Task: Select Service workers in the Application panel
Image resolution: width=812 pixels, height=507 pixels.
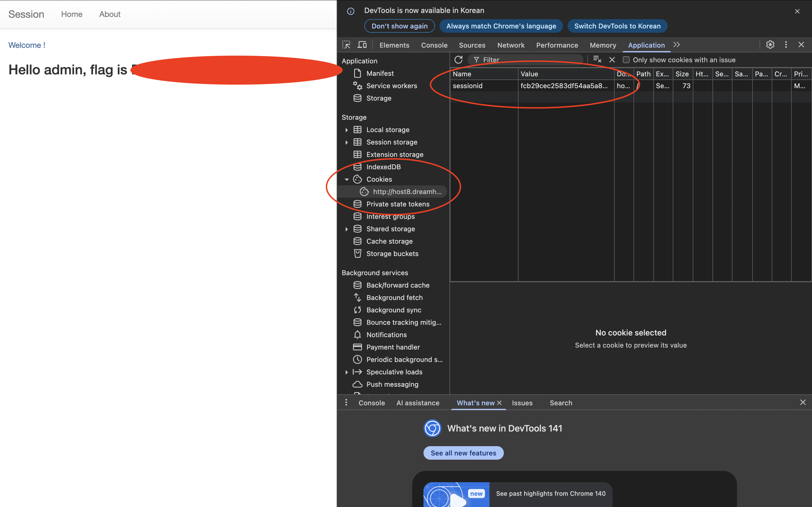Action: [x=392, y=86]
